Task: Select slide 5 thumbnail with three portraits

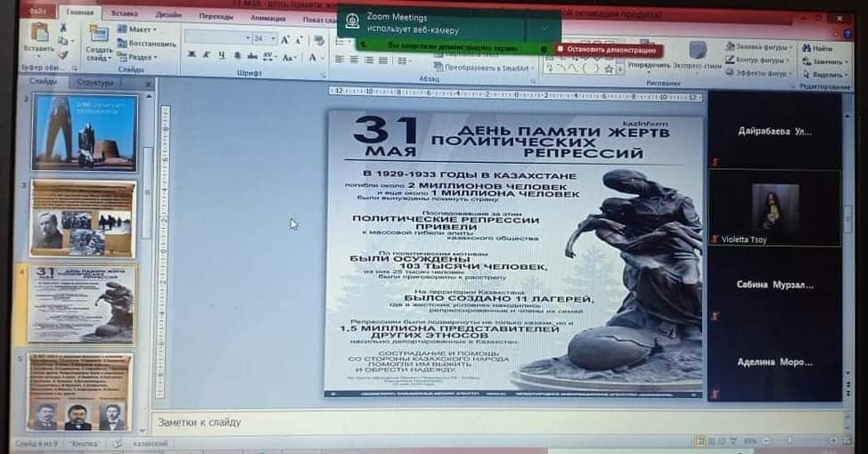Action: tap(80, 392)
